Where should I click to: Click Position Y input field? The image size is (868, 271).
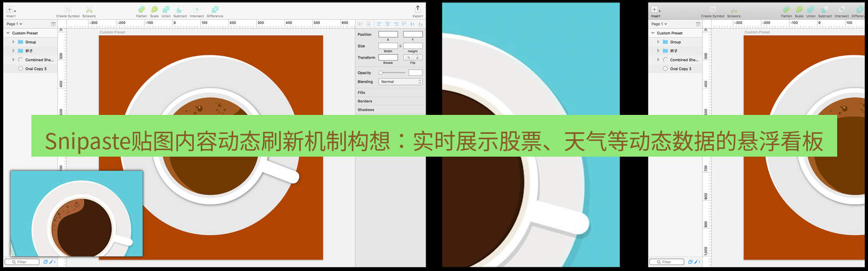413,34
